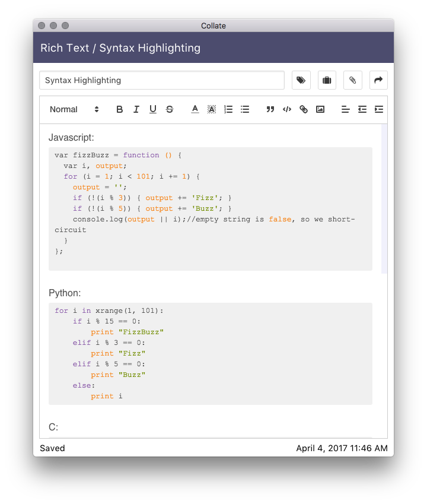Screen dimensions: 427x504
Task: Toggle underline formatting
Action: [x=153, y=109]
